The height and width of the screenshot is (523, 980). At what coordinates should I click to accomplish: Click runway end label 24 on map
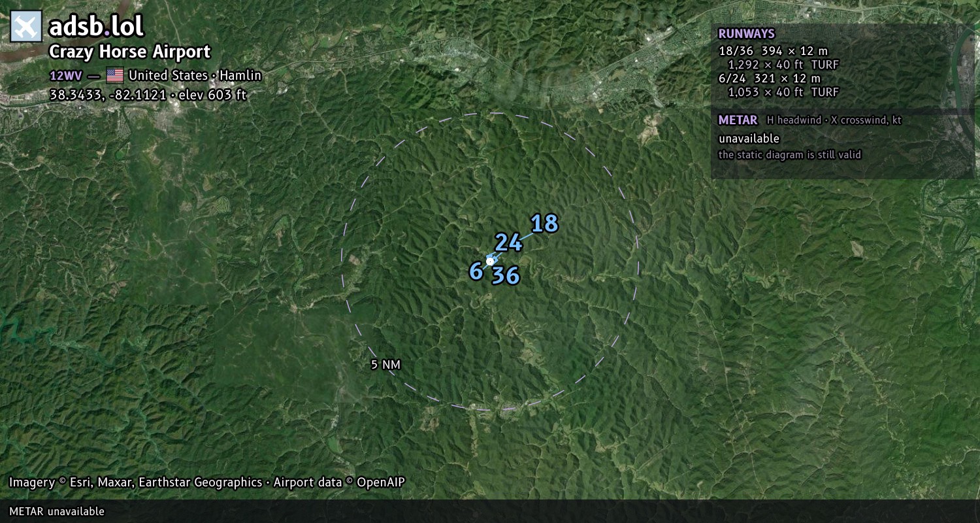[x=508, y=243]
